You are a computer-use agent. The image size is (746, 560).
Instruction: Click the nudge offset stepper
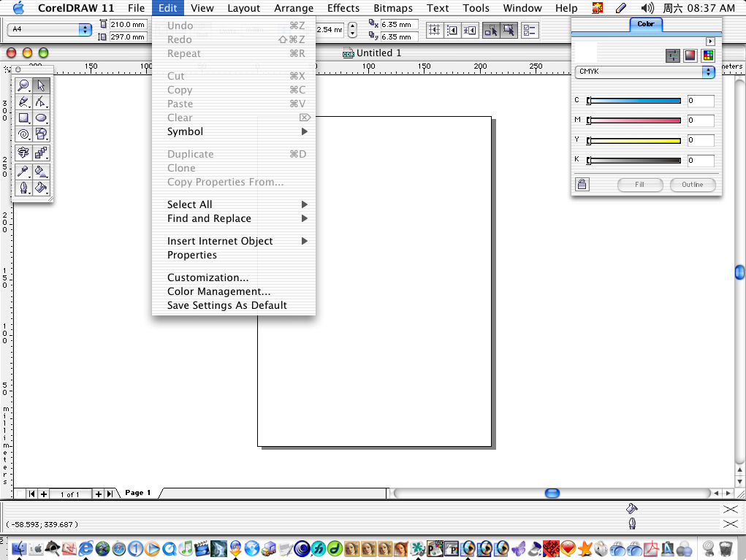352,30
